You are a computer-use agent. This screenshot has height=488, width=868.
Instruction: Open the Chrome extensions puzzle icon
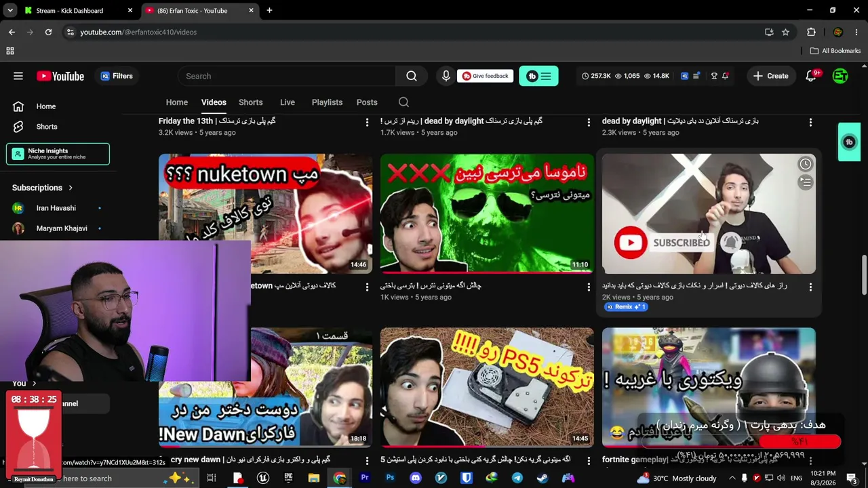point(811,32)
